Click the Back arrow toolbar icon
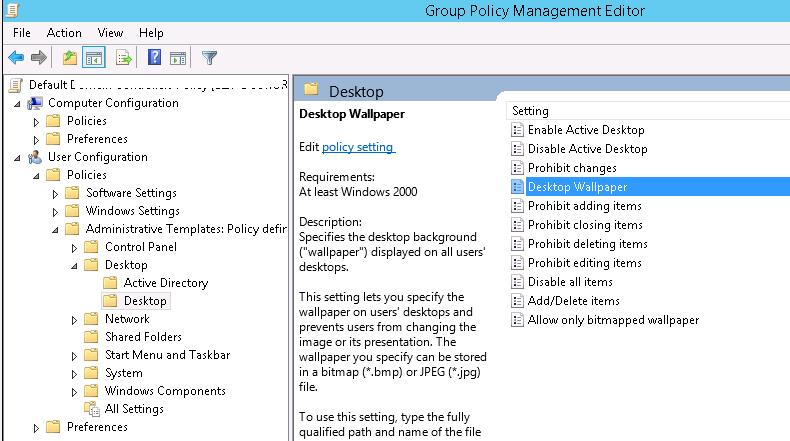This screenshot has height=441, width=790. click(16, 58)
